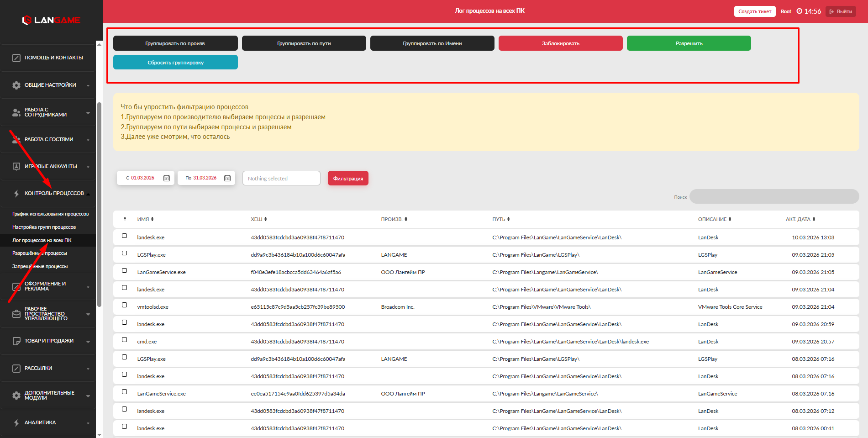
Task: Click the Товар и продажи icon
Action: click(16, 341)
